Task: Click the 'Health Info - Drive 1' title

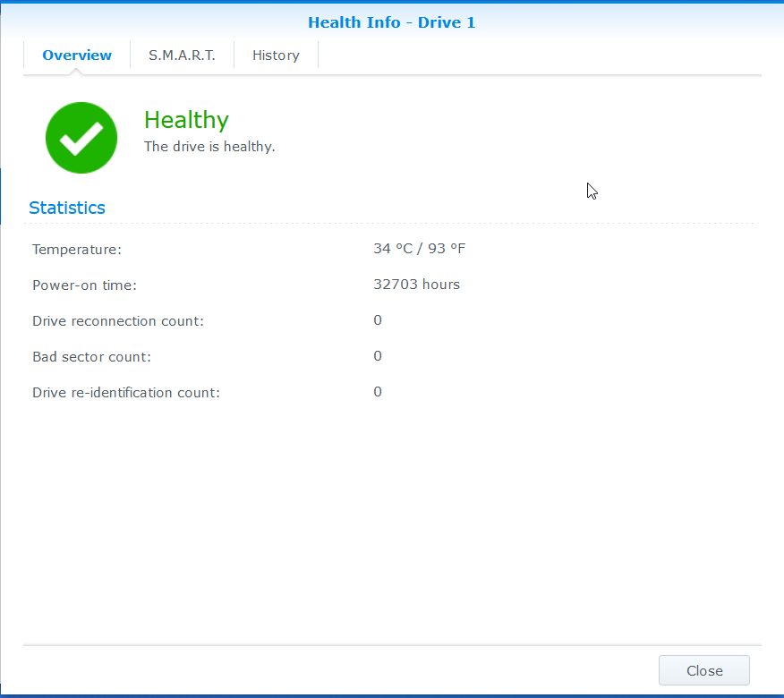Action: (391, 22)
